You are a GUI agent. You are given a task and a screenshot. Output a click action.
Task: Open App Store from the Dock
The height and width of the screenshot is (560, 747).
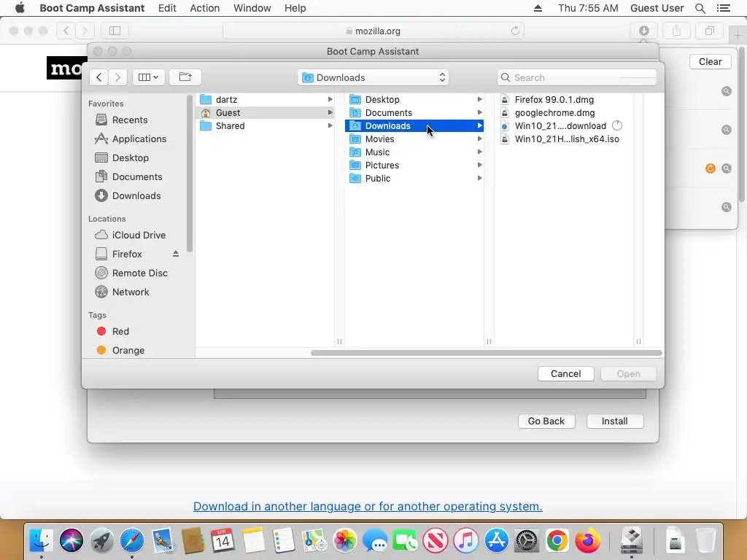496,540
